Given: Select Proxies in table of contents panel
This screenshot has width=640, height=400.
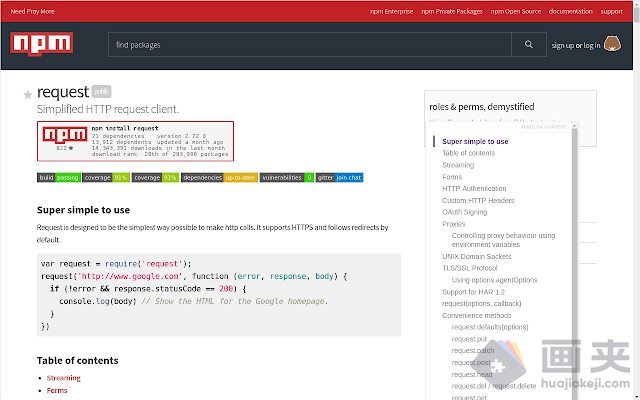Looking at the screenshot, I should [454, 224].
